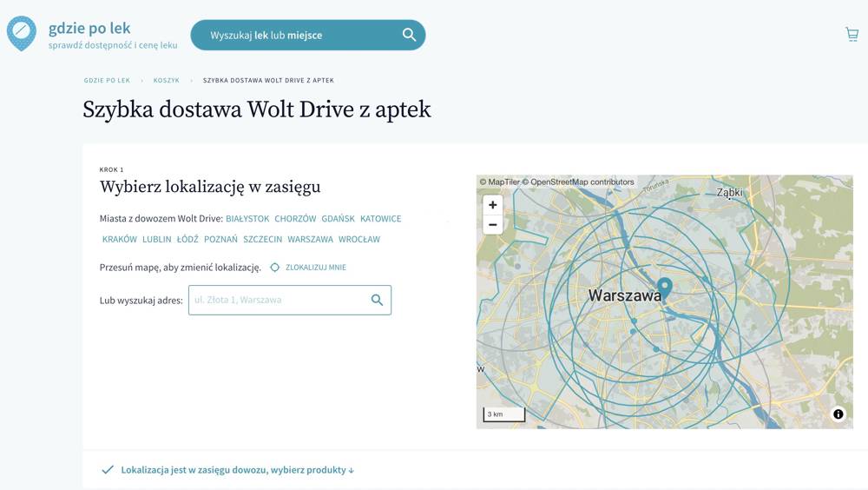Click the checkmark icon beside delivery range message

point(108,470)
